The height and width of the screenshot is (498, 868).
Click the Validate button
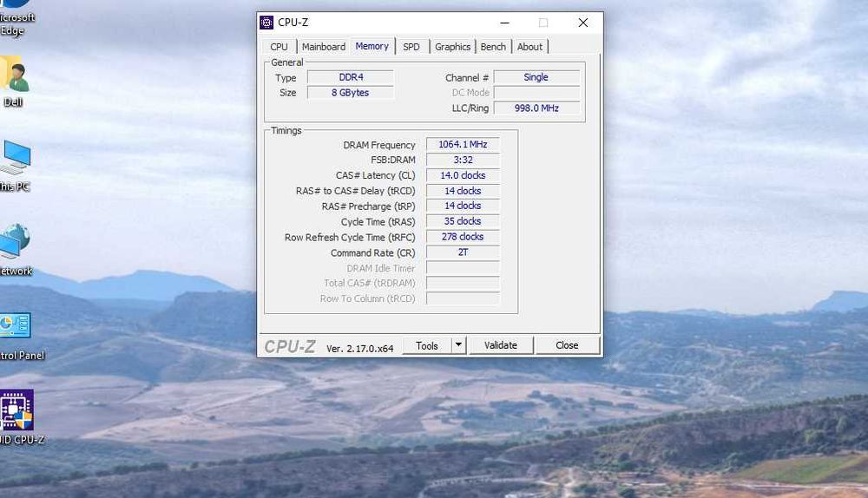coord(501,345)
